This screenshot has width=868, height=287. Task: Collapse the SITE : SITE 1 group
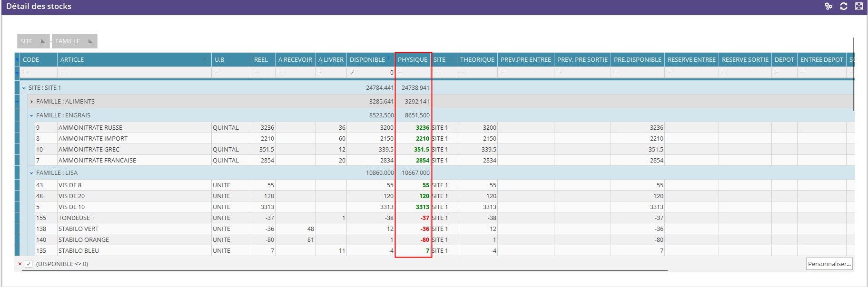click(24, 88)
